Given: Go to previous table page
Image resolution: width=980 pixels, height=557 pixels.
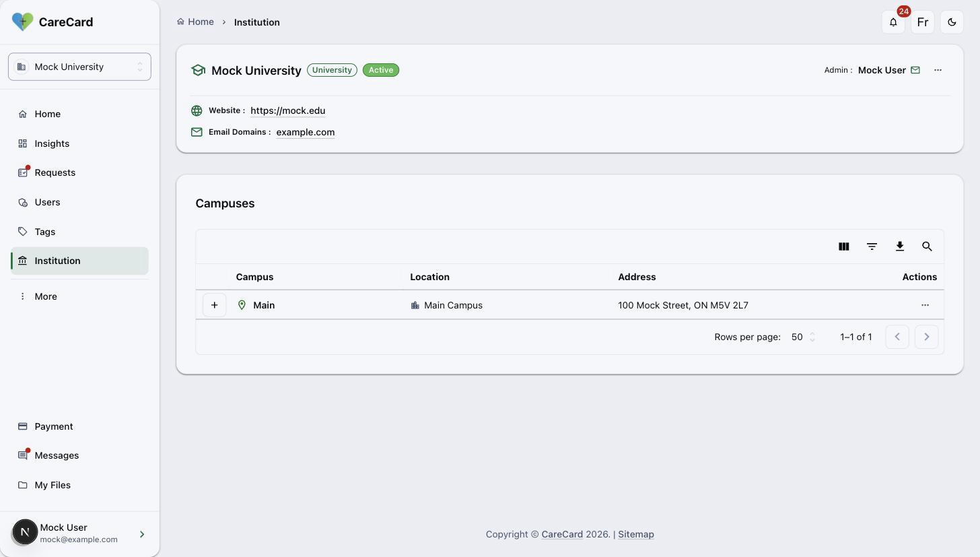Looking at the screenshot, I should click(x=897, y=337).
